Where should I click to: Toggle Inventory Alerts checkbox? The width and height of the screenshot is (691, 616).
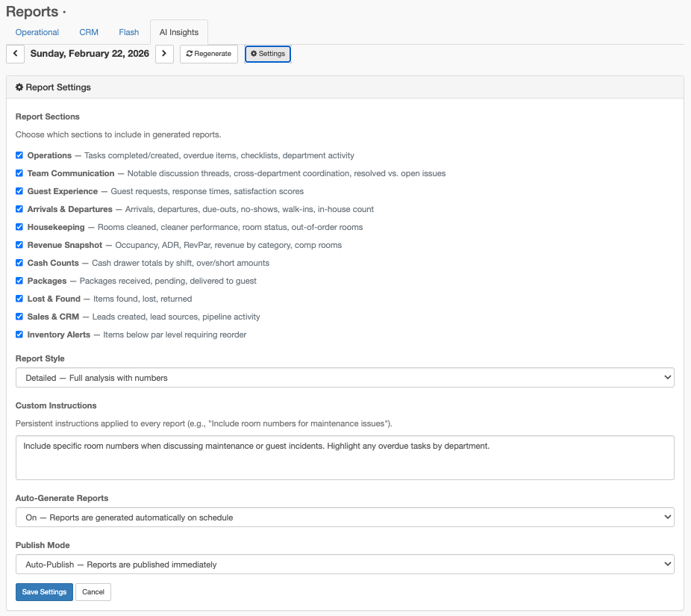[19, 335]
